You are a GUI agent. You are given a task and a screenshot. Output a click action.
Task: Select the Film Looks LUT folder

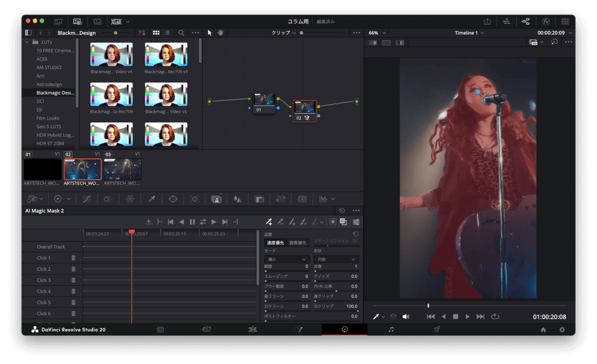point(48,118)
